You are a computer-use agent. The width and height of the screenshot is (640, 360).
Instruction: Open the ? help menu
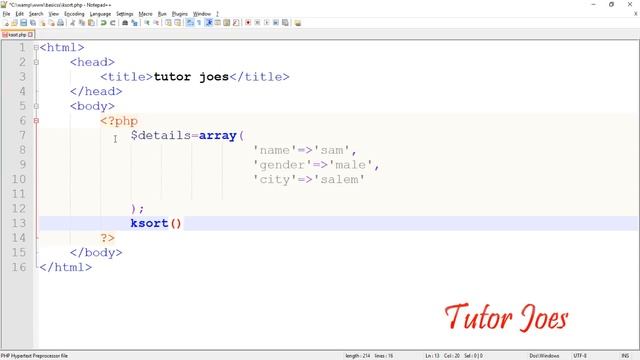217,14
